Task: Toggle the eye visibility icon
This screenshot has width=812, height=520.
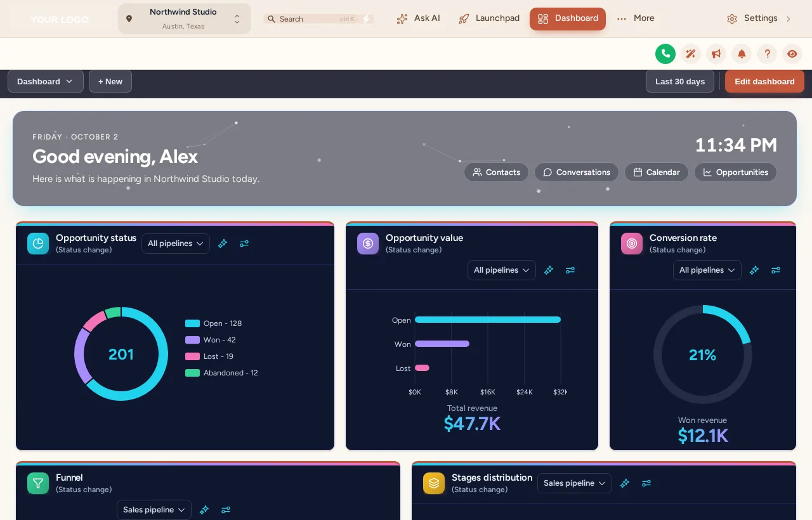Action: click(792, 54)
